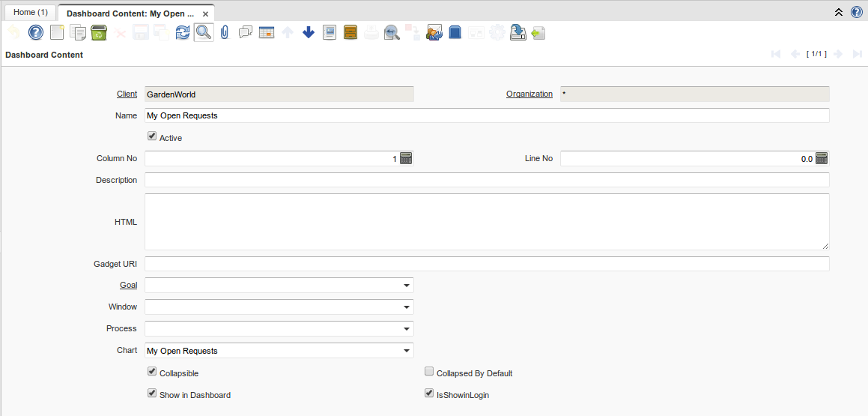Open help icon at top right corner

click(856, 12)
